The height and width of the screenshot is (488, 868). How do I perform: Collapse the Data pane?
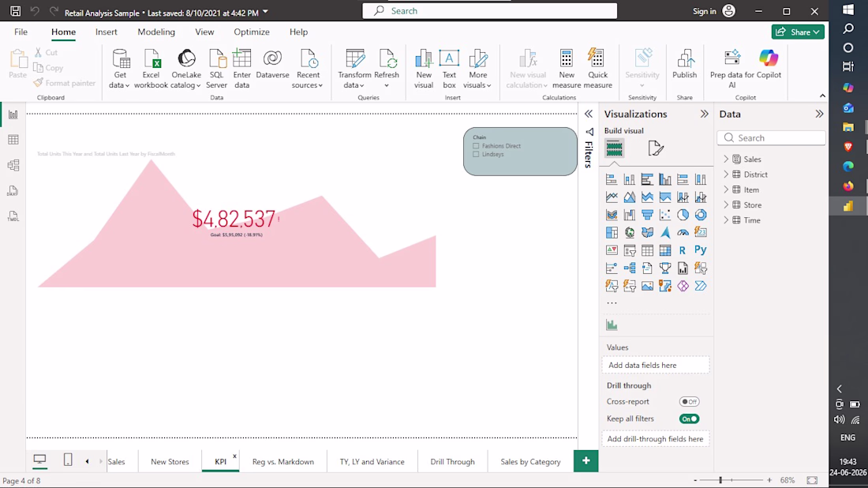coord(819,114)
